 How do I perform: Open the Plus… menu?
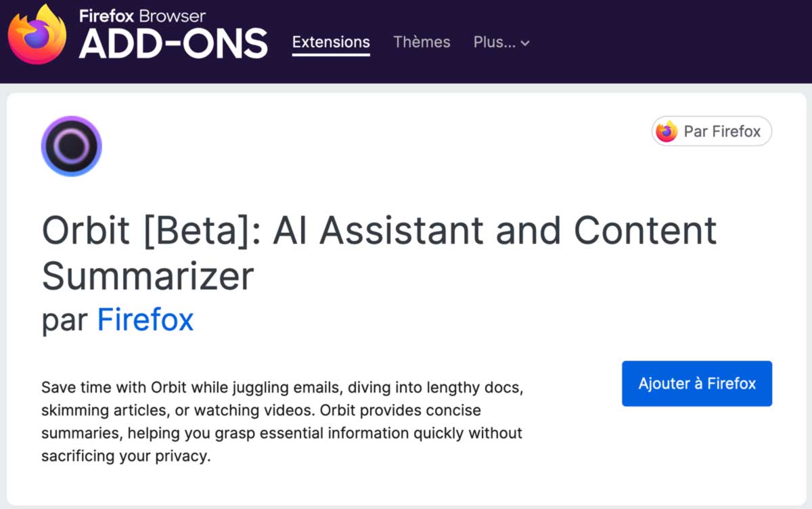point(494,42)
